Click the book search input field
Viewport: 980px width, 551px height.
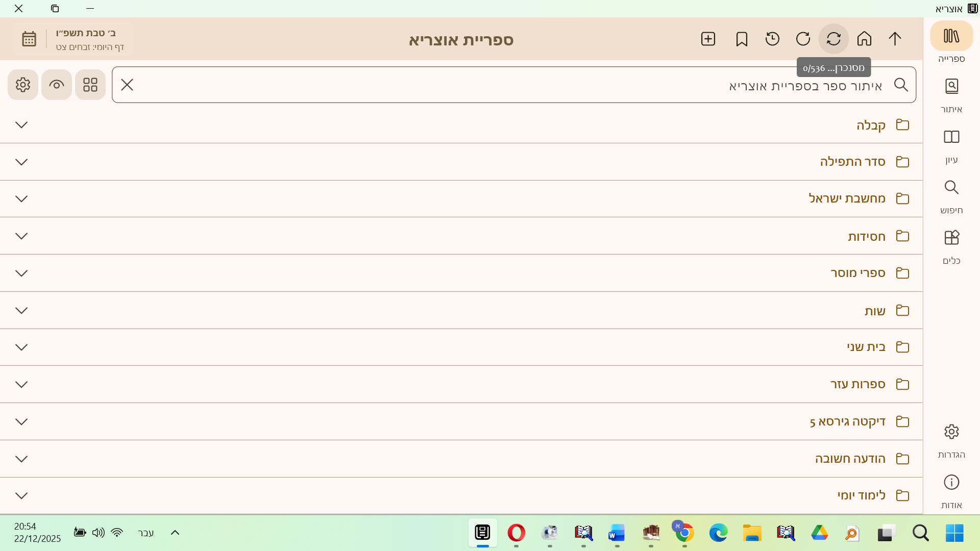[510, 85]
